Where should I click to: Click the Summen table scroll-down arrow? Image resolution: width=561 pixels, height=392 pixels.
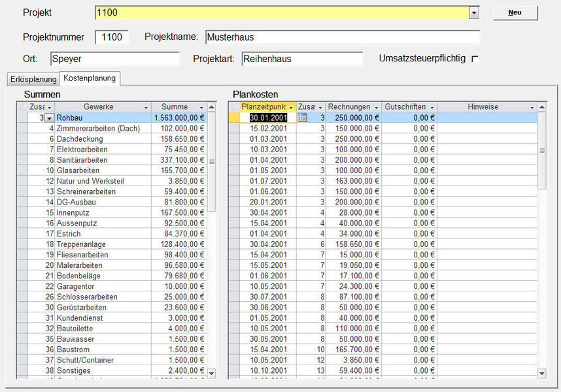pos(211,373)
